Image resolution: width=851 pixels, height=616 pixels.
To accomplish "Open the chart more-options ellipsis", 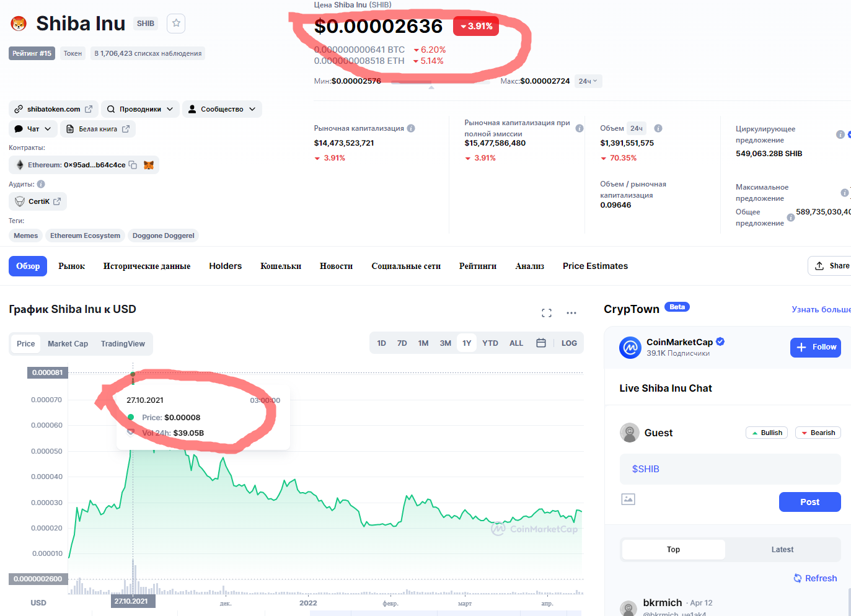I will [571, 313].
